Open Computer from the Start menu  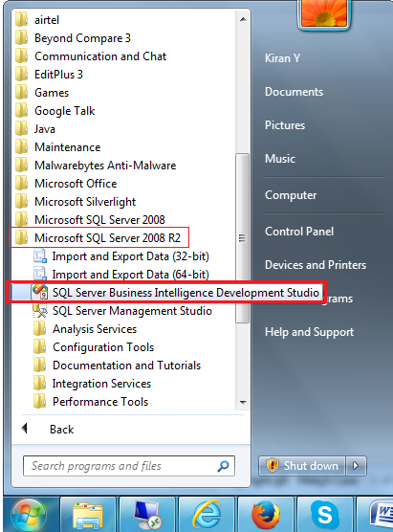pyautogui.click(x=291, y=195)
